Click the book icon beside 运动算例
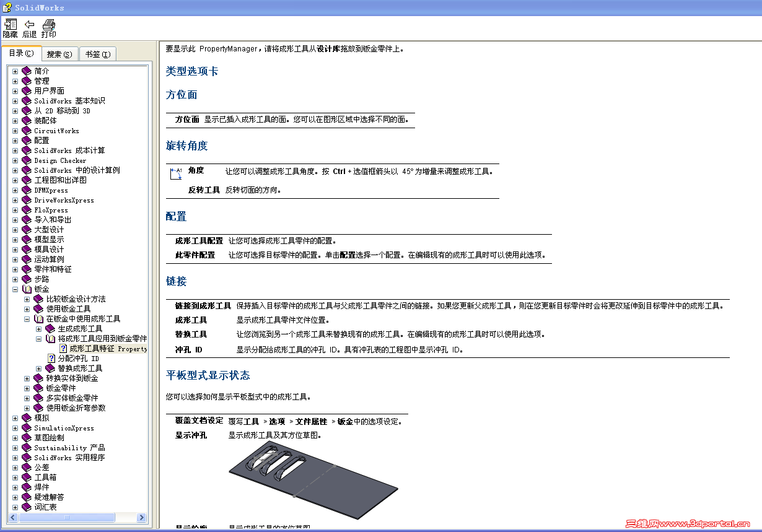 pos(27,259)
